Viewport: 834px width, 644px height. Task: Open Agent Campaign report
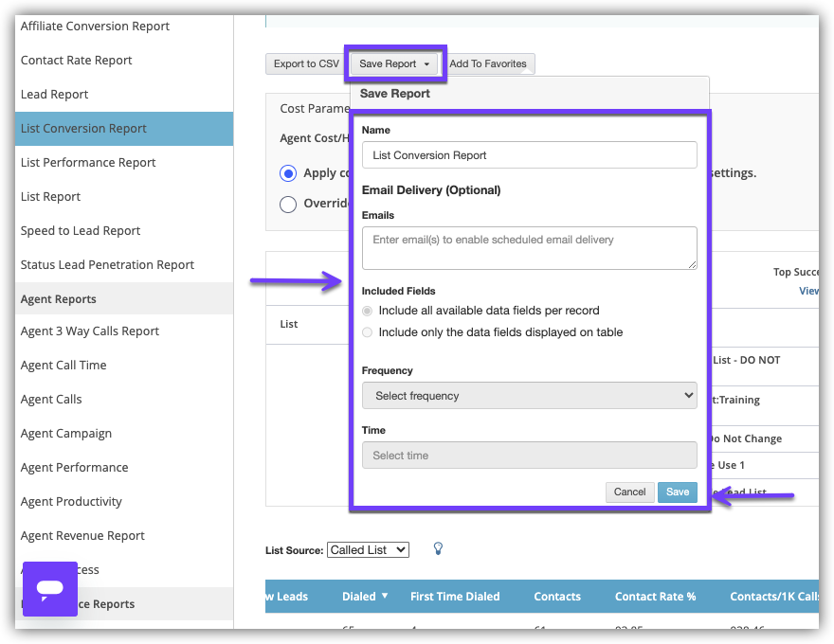(x=66, y=433)
